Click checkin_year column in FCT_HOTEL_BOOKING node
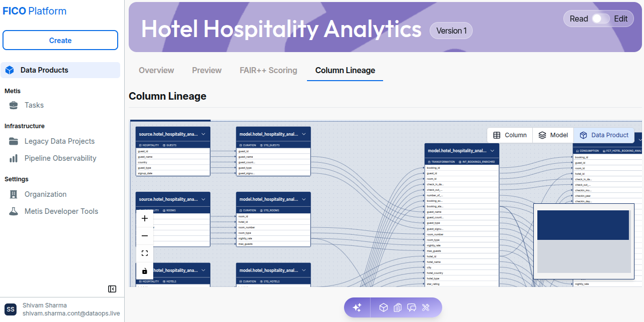The width and height of the screenshot is (644, 322). (x=608, y=196)
